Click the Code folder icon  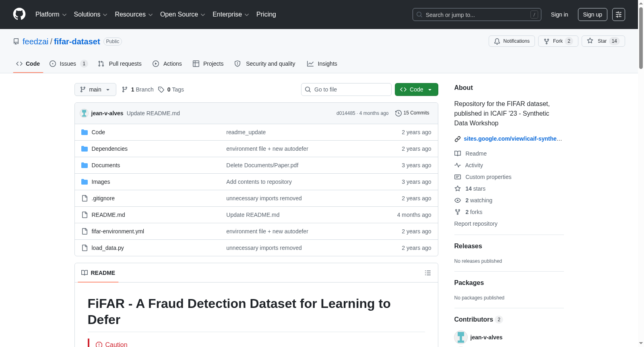85,132
